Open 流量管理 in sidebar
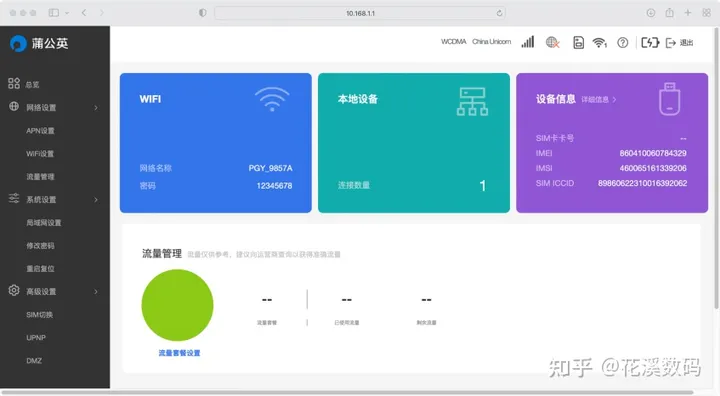The image size is (720, 396). click(40, 176)
